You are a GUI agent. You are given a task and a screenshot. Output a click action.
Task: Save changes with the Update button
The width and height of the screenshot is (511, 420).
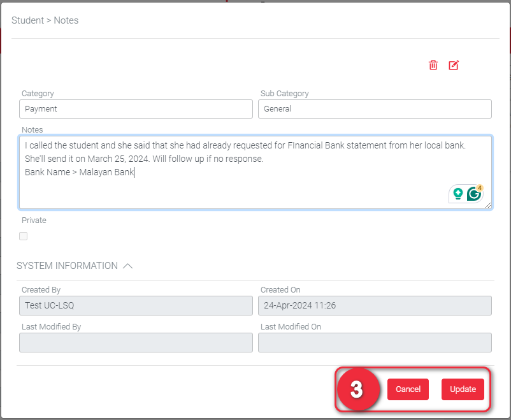pyautogui.click(x=463, y=389)
